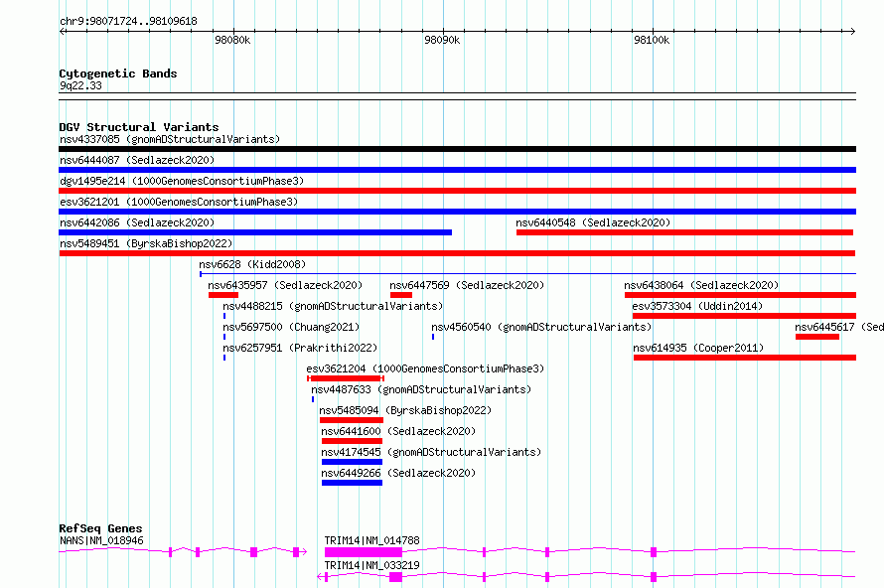Click the RefSeq Genes track title
The height and width of the screenshot is (588, 884).
click(x=100, y=528)
